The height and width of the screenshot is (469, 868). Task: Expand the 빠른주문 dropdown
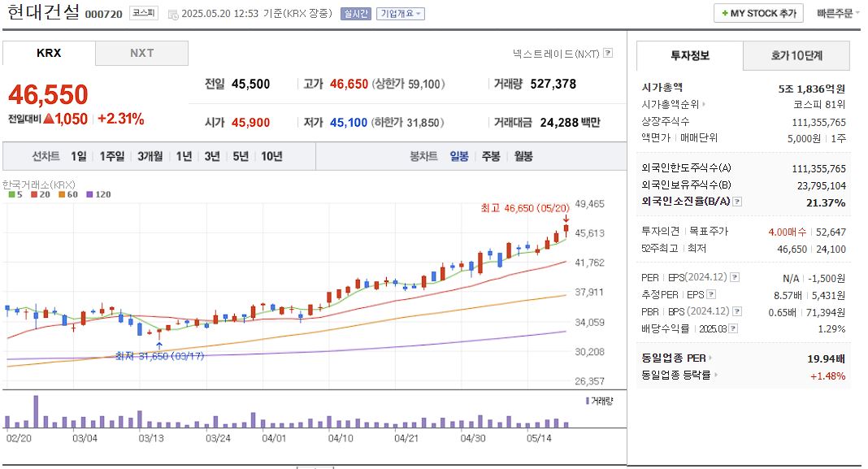[837, 13]
